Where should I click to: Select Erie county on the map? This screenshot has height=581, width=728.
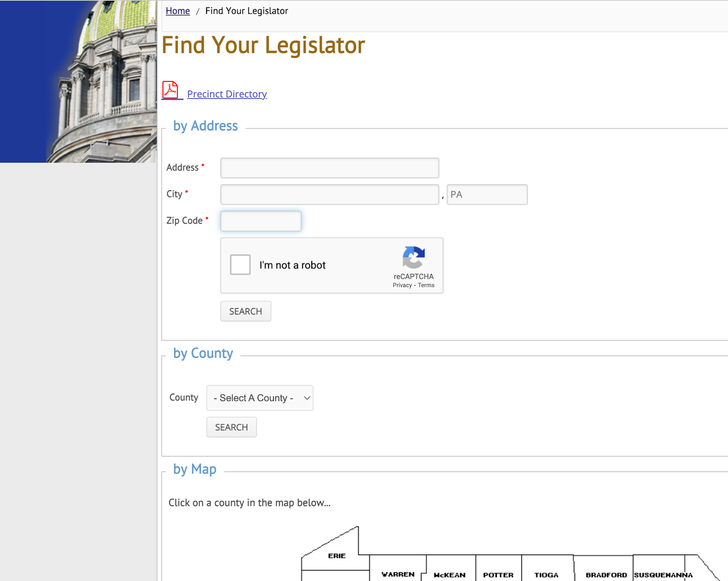click(337, 556)
